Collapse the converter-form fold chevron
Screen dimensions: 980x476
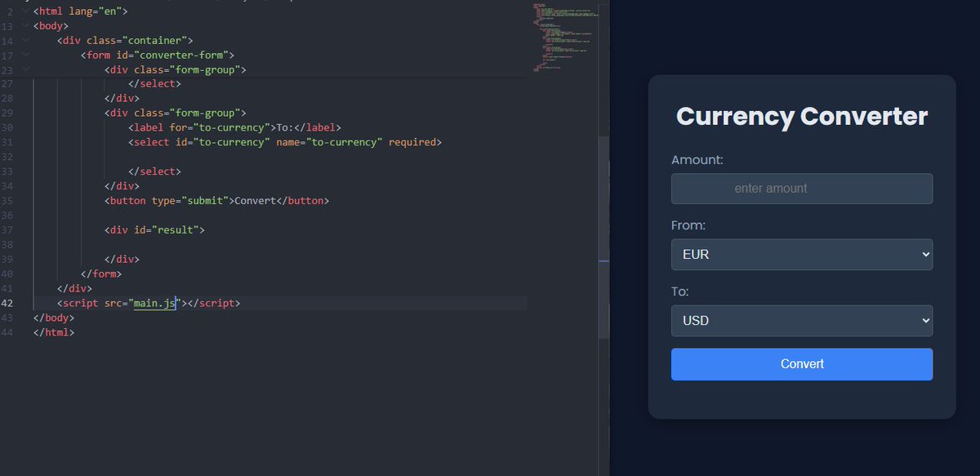[25, 56]
